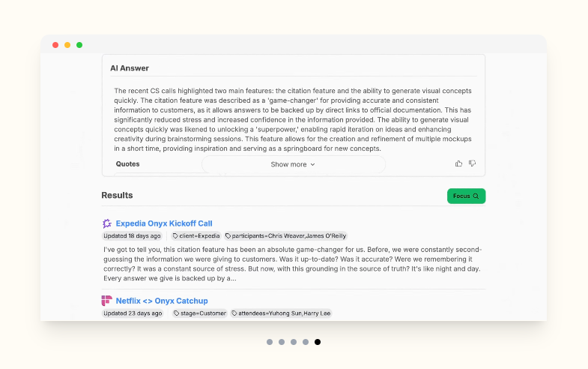Click the Updated 18 days ago badge
The width and height of the screenshot is (588, 369).
[132, 235]
